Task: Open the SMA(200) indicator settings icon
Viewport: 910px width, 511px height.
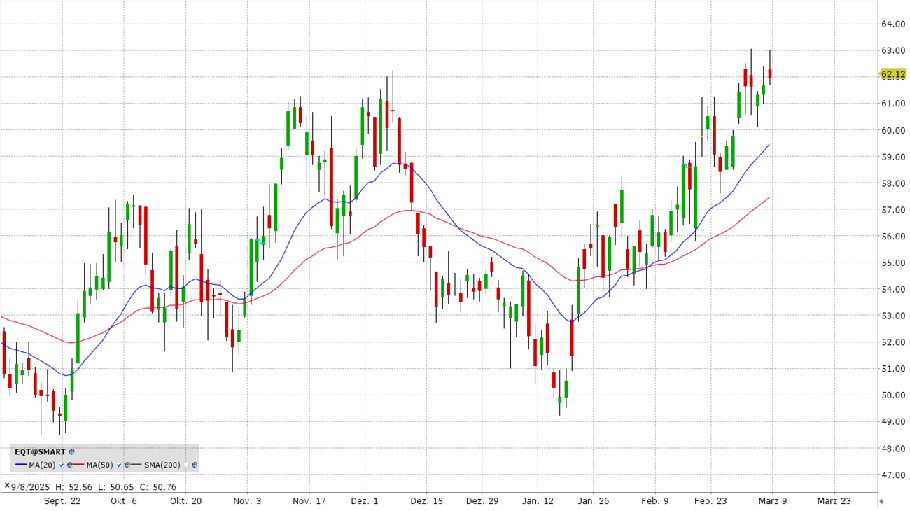Action: click(194, 465)
